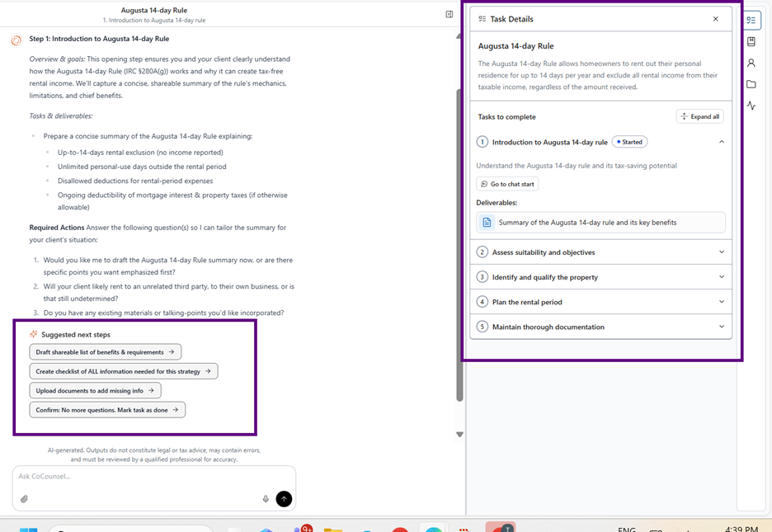
Task: Attach a file with the paperclip icon
Action: point(24,499)
